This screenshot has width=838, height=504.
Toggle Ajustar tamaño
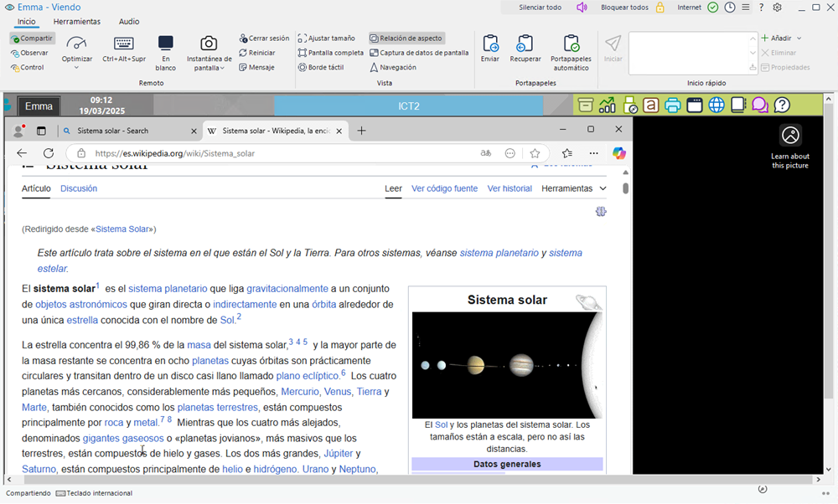pos(327,39)
